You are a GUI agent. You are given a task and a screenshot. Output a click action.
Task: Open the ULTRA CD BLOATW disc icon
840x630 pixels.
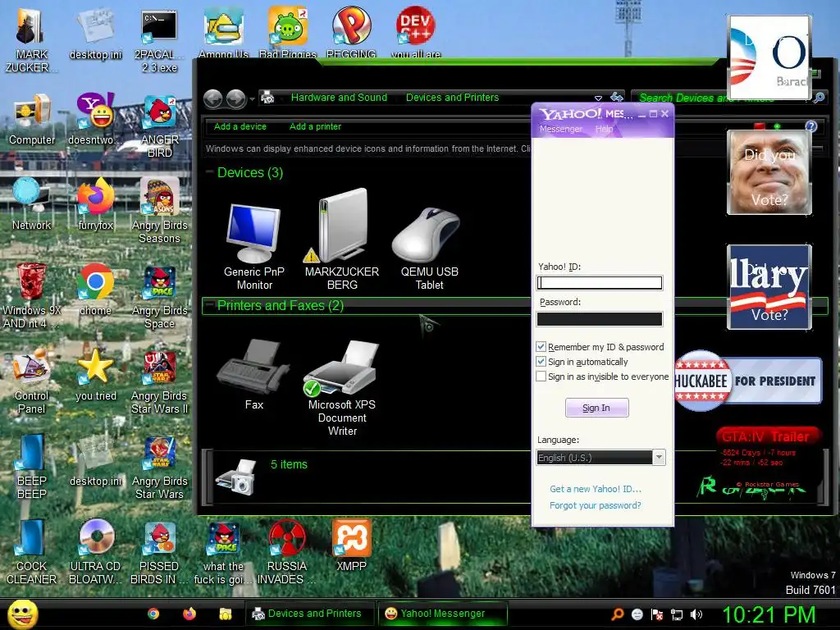click(95, 552)
